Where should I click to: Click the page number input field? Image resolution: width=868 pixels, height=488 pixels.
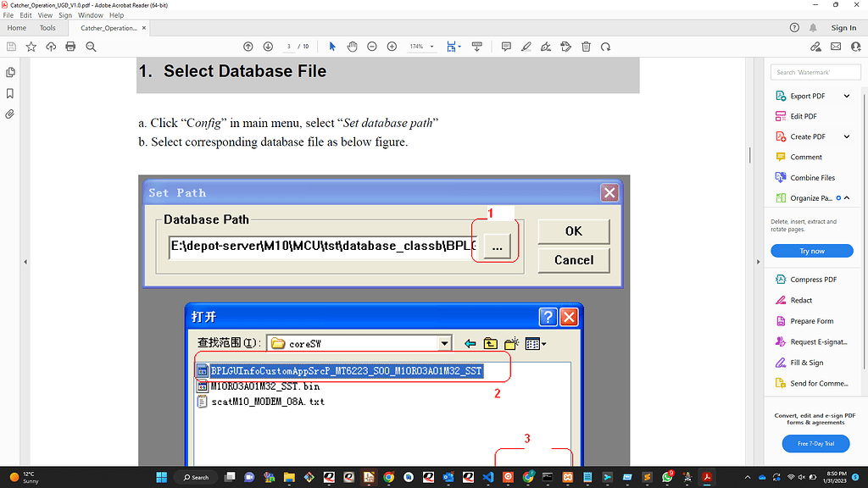tap(289, 47)
